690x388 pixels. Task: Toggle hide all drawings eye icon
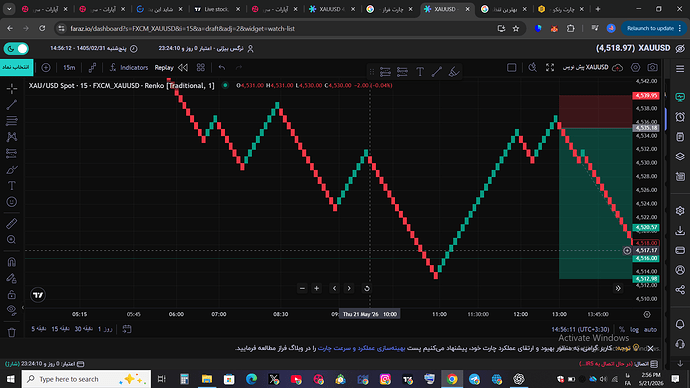pyautogui.click(x=12, y=310)
